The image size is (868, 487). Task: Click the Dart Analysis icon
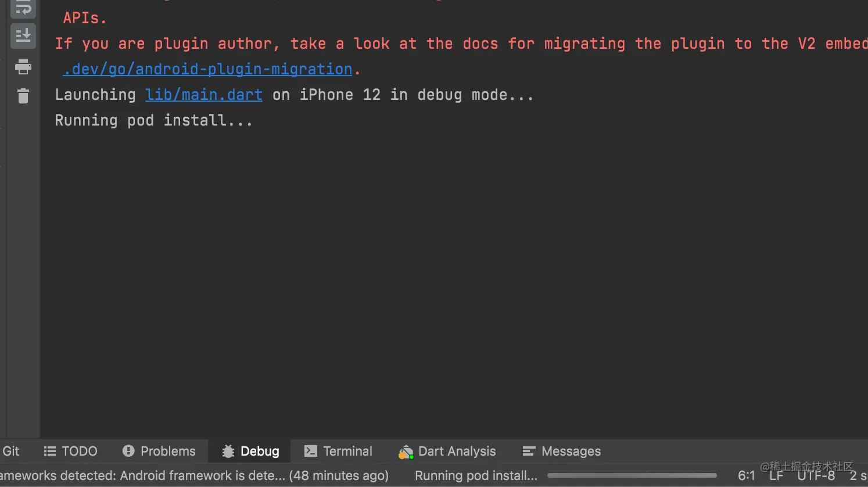point(406,452)
